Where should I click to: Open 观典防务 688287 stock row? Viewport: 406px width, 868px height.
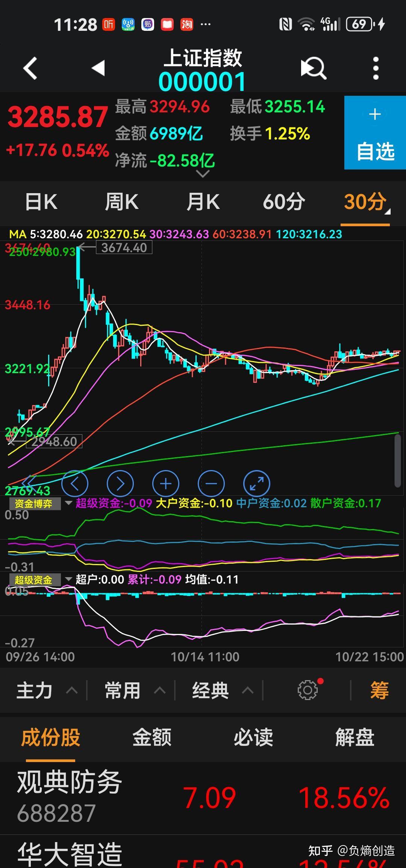click(x=203, y=798)
